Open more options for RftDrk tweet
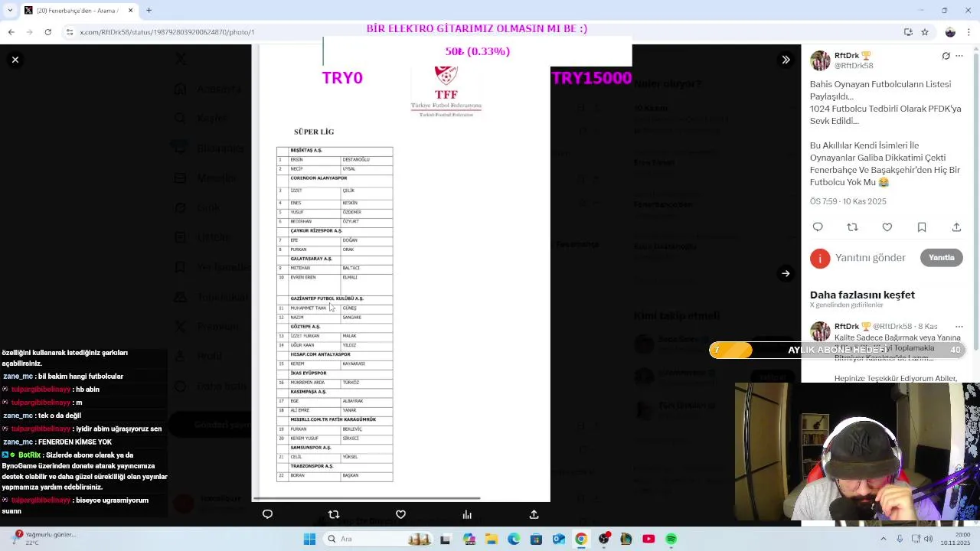 coord(959,56)
